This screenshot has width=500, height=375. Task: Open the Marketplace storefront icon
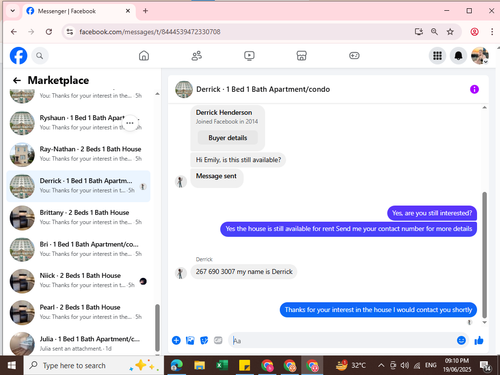click(x=301, y=55)
